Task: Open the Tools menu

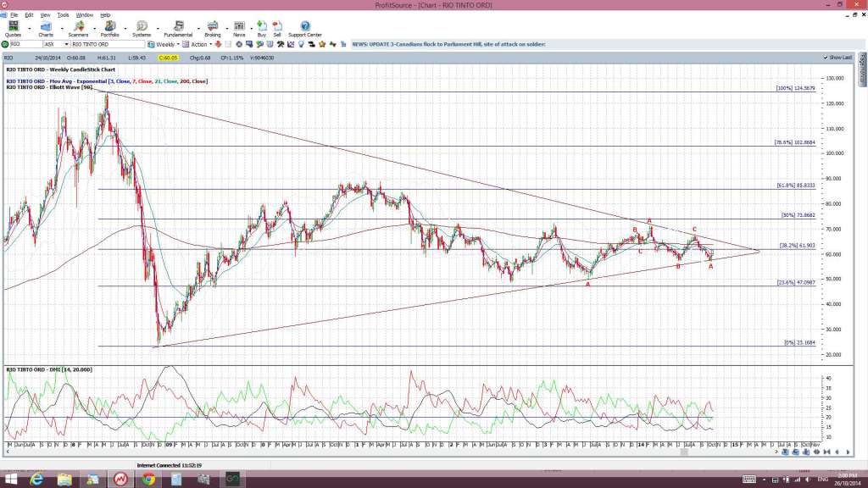Action: pyautogui.click(x=63, y=15)
